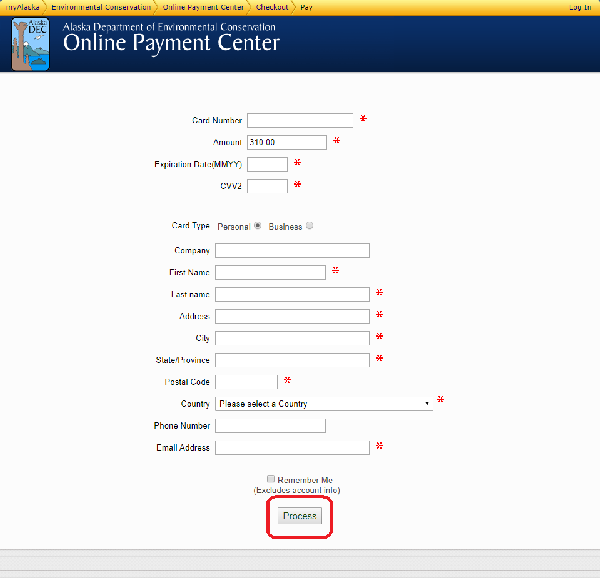Focus the Company text field

click(x=292, y=250)
